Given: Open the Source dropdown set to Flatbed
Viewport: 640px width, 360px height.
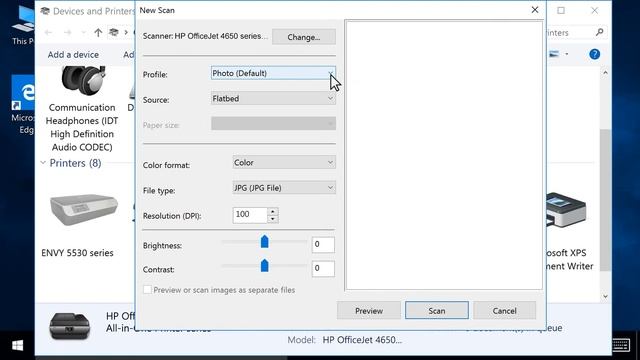Looking at the screenshot, I should pos(273,98).
